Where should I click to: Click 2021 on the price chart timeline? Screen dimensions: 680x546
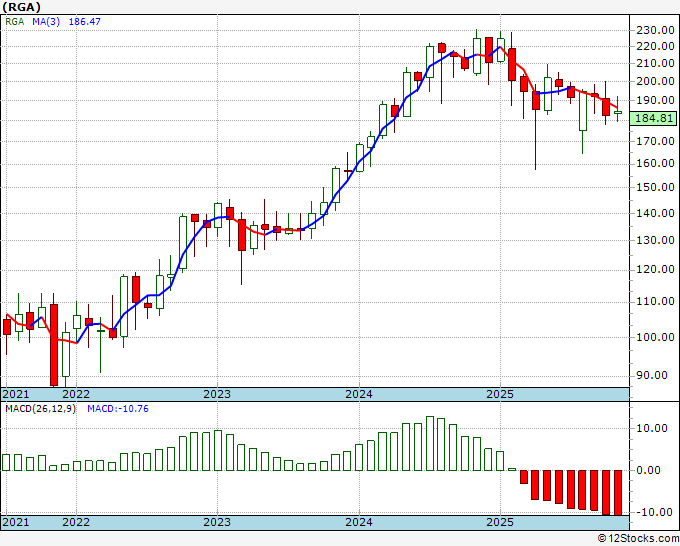click(x=16, y=394)
